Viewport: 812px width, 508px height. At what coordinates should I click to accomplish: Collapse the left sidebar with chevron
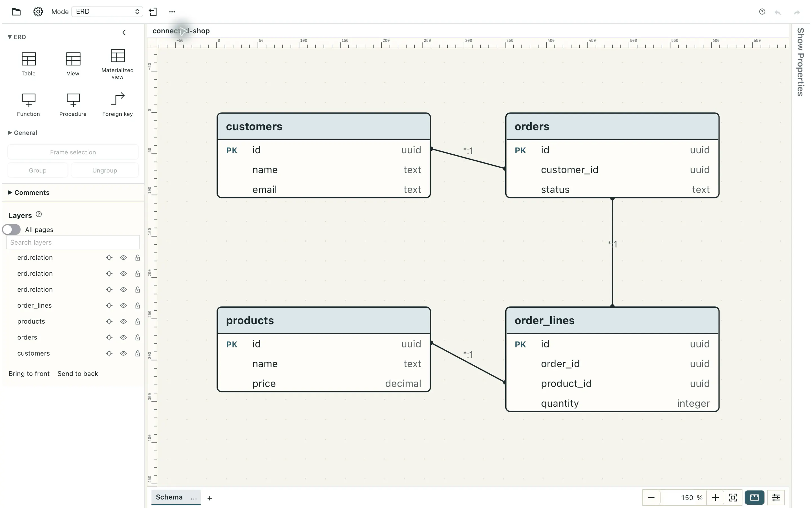tap(124, 32)
